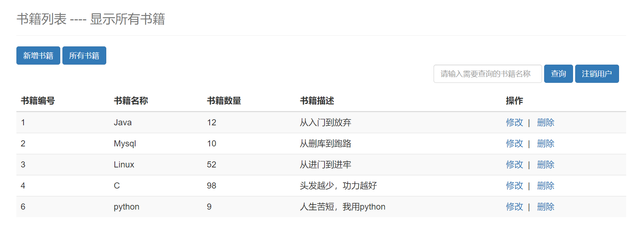Click book number 2 in Mysql row
This screenshot has width=644, height=236.
[x=23, y=144]
